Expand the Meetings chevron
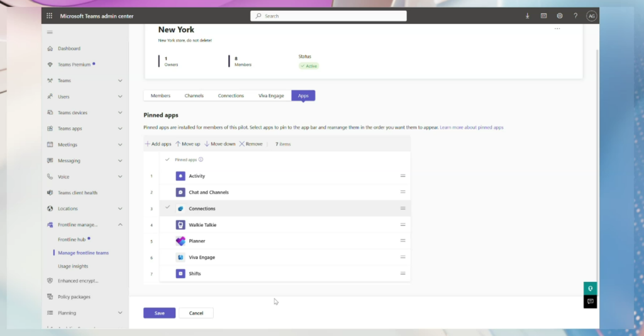Viewport: 644px width, 336px height. pyautogui.click(x=120, y=144)
